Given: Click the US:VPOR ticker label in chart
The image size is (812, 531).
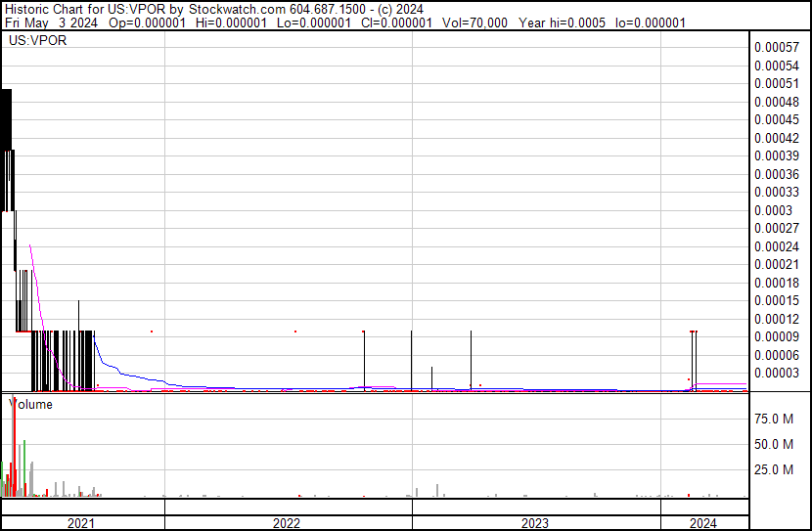Looking at the screenshot, I should [38, 40].
